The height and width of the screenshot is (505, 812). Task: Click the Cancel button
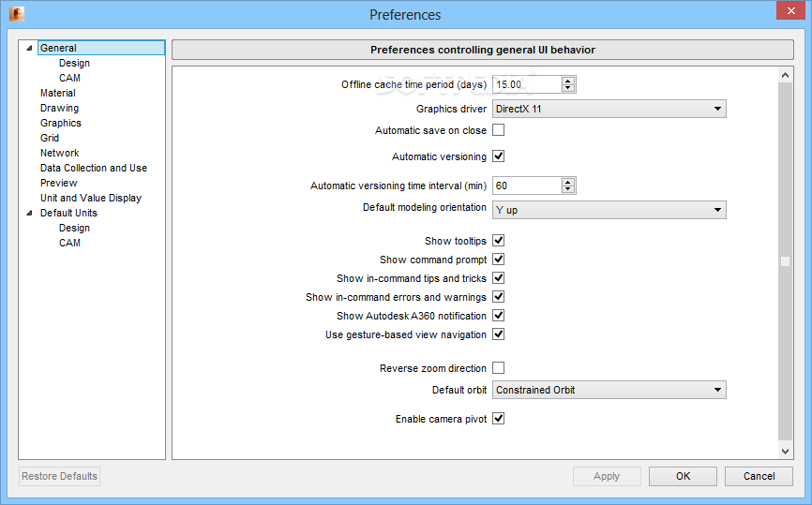[759, 476]
